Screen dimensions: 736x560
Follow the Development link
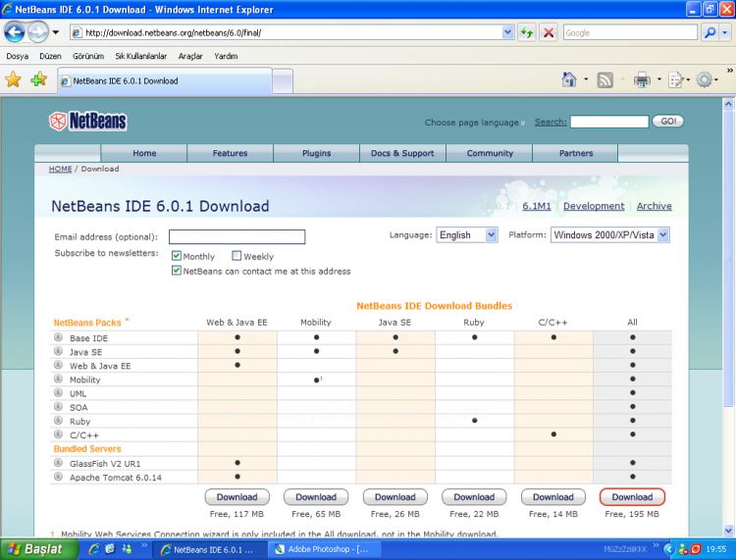[594, 206]
